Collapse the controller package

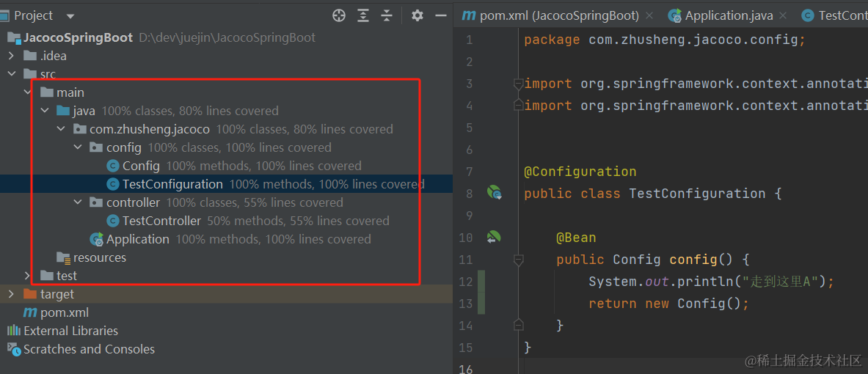pos(78,202)
